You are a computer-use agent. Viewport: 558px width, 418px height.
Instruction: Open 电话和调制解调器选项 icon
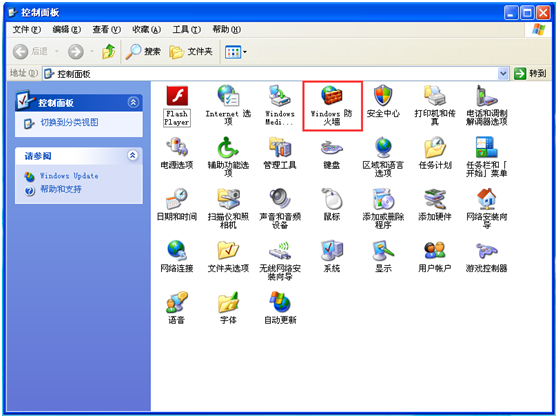pos(486,106)
